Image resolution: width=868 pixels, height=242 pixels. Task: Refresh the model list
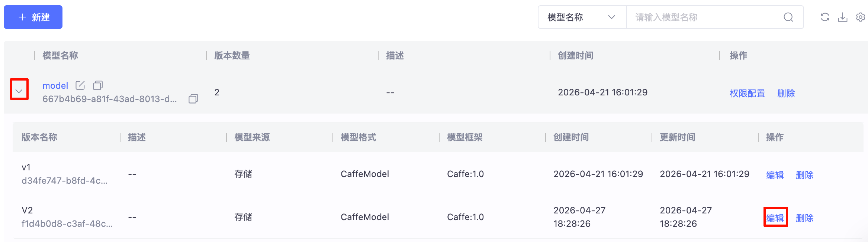[x=825, y=17]
